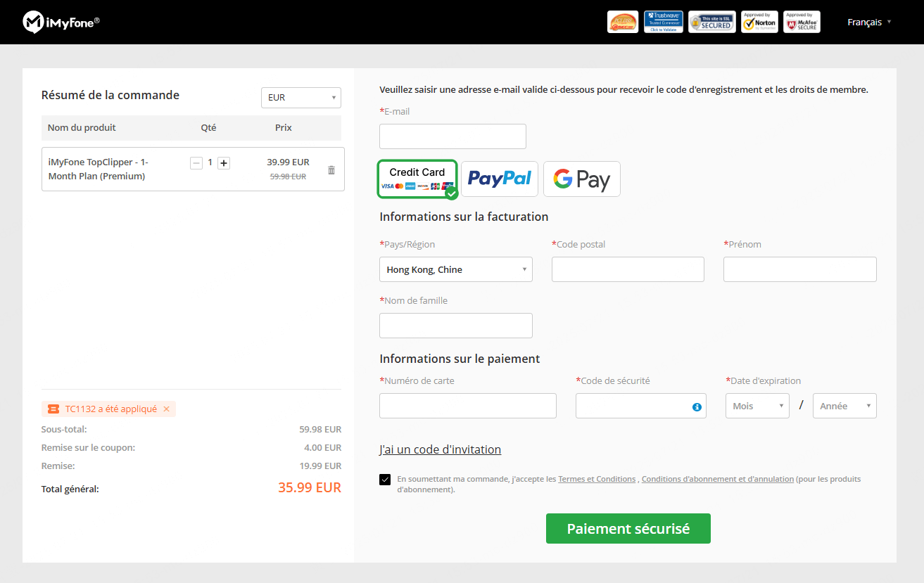
Task: Click the Paiement sécurisé button
Action: tap(628, 529)
